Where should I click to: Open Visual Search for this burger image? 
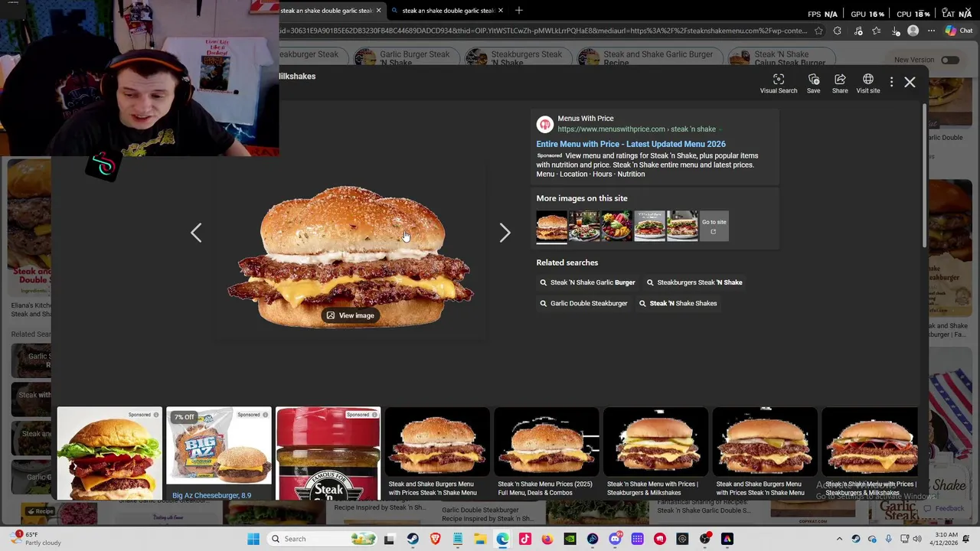[778, 83]
